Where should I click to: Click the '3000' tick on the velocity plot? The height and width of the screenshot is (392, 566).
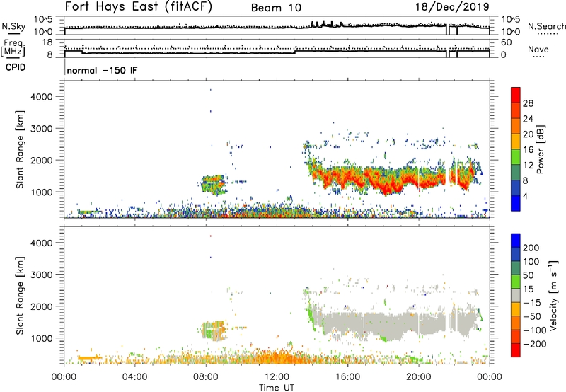41,275
